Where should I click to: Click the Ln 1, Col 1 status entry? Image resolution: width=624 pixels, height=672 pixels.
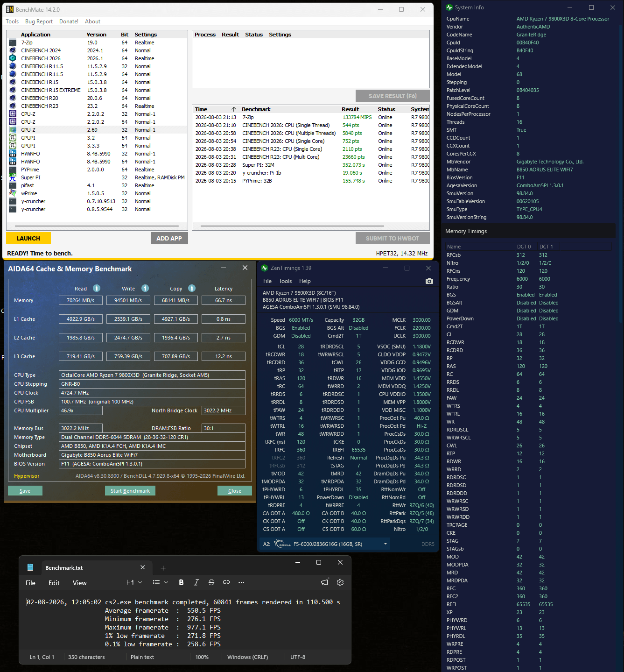(x=42, y=657)
